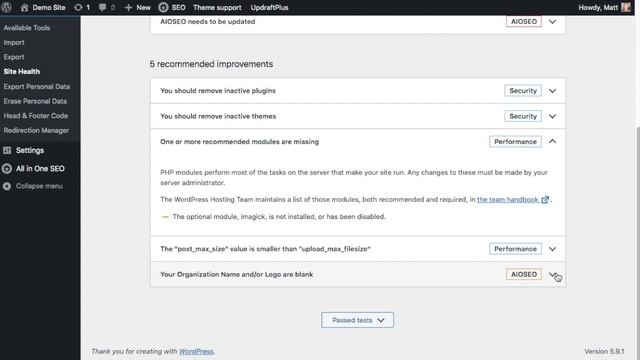Click Security badge on inactive themes row

pyautogui.click(x=523, y=116)
